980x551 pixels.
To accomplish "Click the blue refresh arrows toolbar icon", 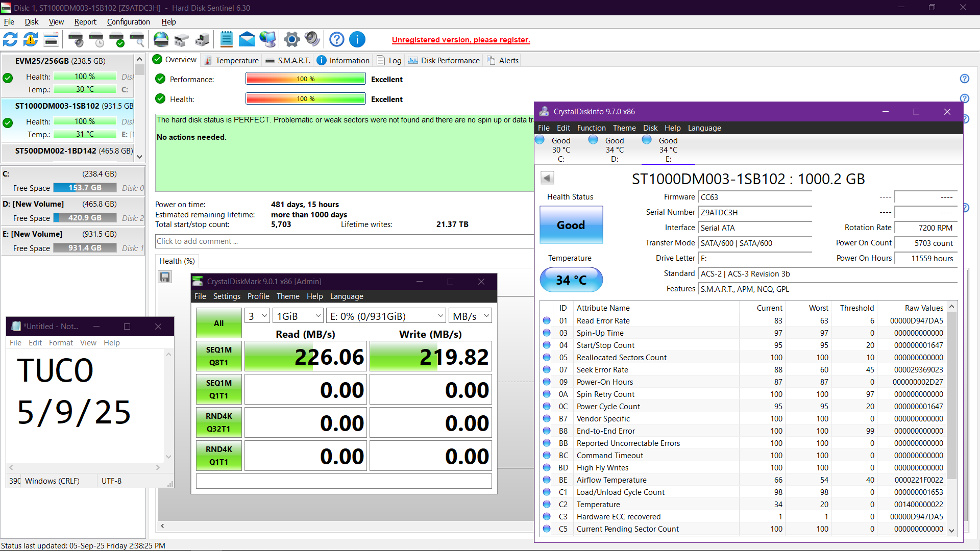I will coord(10,39).
